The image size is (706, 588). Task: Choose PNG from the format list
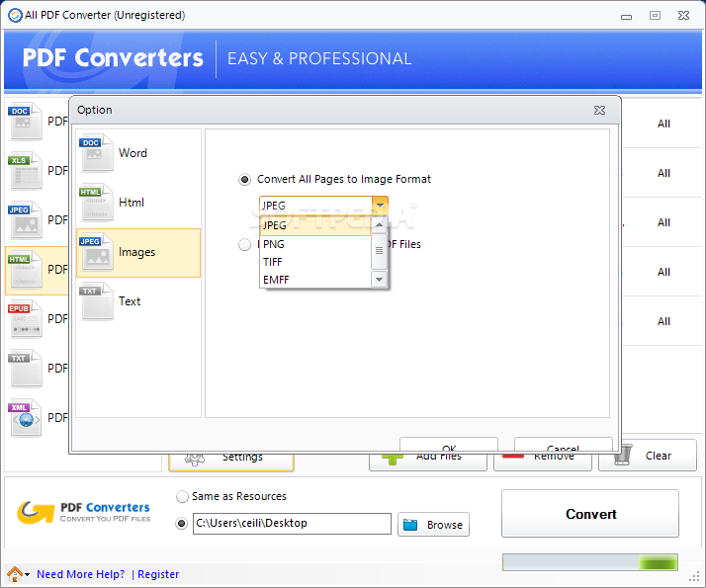(x=315, y=244)
